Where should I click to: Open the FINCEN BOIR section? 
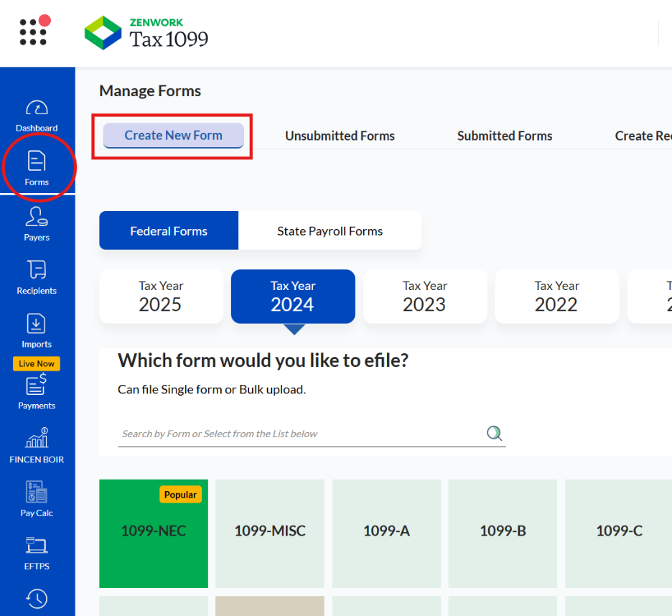(x=37, y=445)
